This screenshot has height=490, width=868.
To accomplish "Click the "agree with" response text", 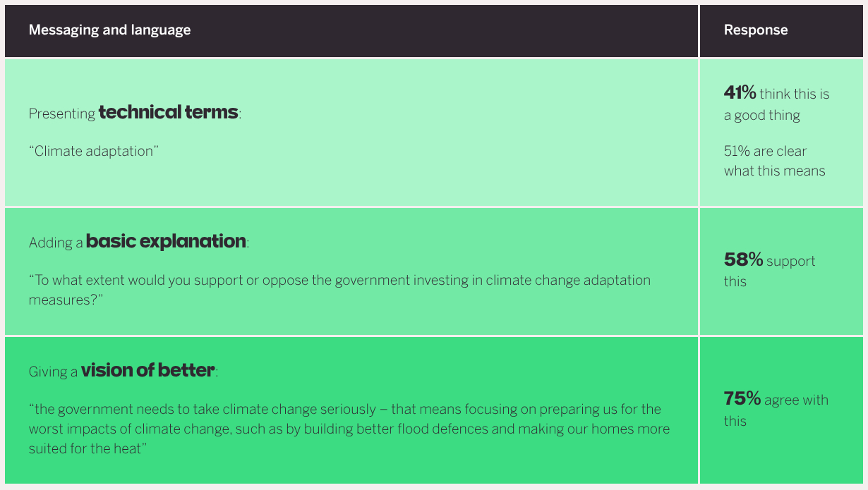I will tap(796, 400).
